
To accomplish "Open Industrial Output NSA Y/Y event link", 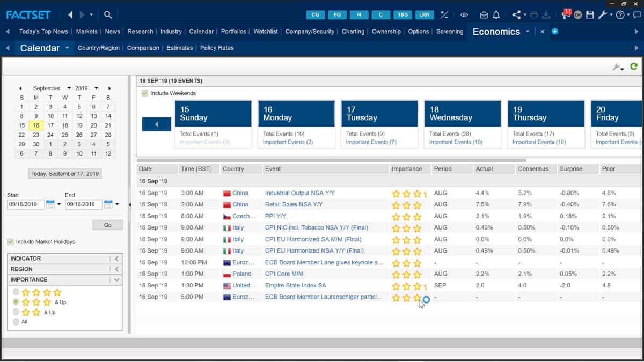I will point(299,193).
